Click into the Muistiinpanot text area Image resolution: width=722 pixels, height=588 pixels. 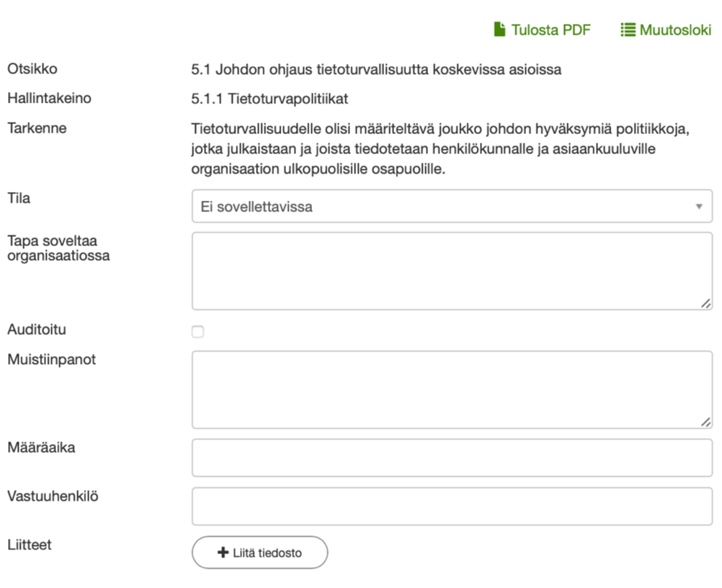pos(451,389)
